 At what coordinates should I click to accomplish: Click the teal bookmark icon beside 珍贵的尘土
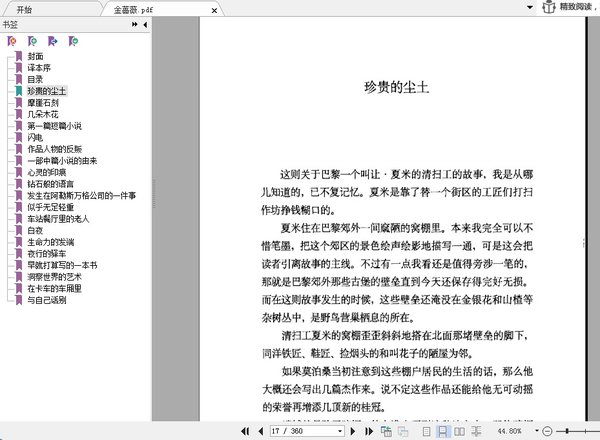(x=18, y=91)
